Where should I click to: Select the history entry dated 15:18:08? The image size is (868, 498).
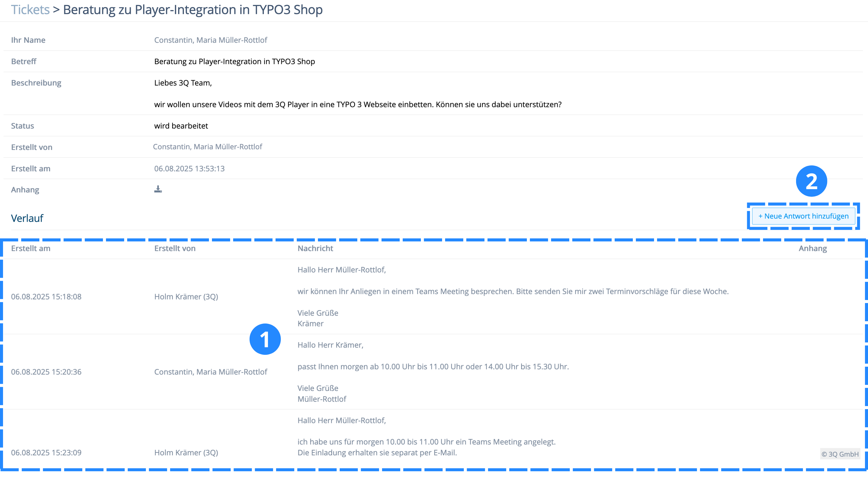[x=46, y=296]
